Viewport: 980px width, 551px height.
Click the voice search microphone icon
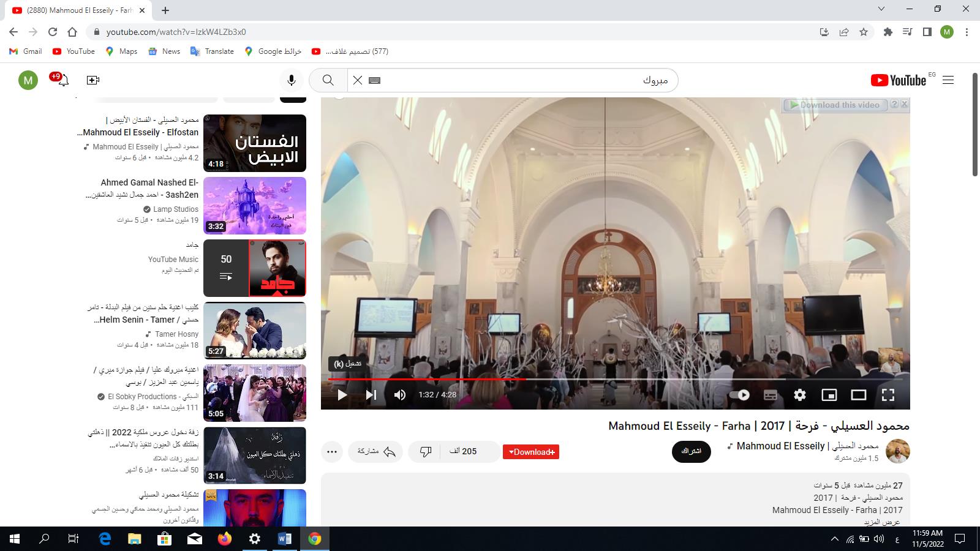point(292,80)
